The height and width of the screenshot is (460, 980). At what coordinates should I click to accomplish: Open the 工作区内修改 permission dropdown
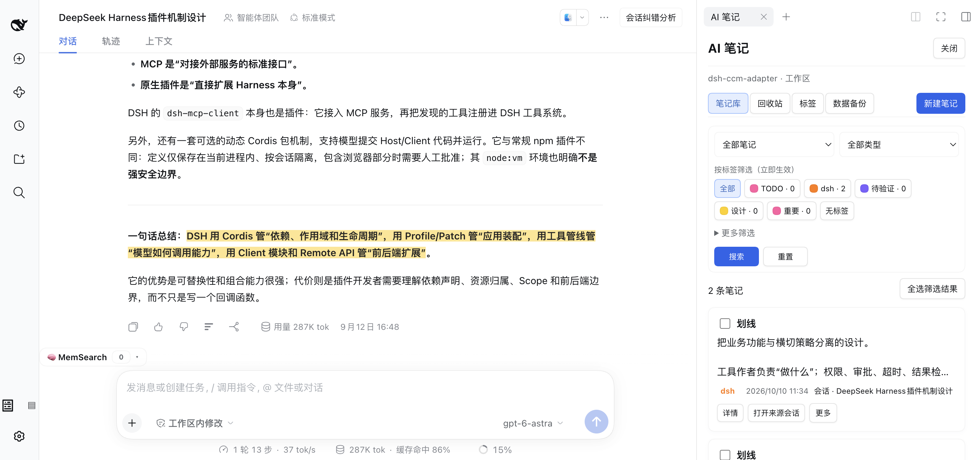pos(195,423)
